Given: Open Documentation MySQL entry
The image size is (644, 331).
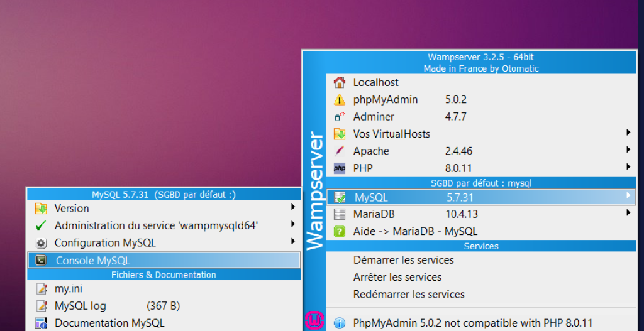Looking at the screenshot, I should [x=109, y=323].
